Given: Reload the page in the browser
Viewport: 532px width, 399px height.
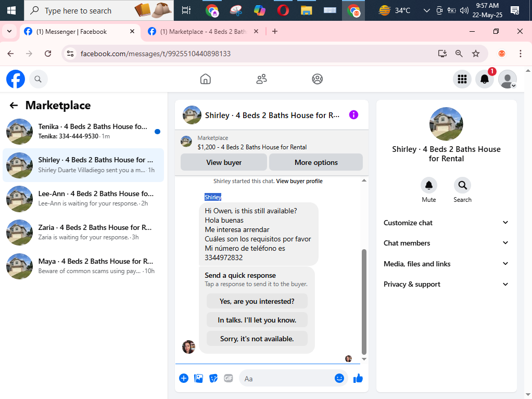Looking at the screenshot, I should point(48,54).
